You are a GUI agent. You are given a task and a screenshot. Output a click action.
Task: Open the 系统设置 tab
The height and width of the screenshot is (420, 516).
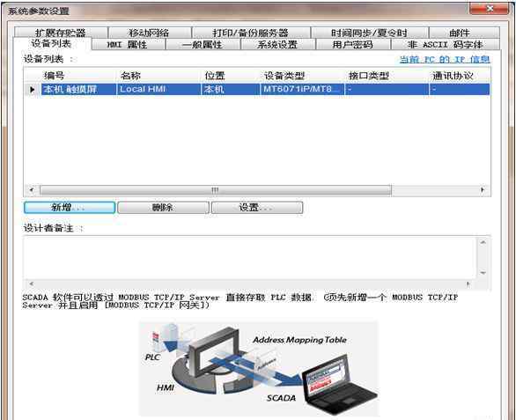(277, 44)
